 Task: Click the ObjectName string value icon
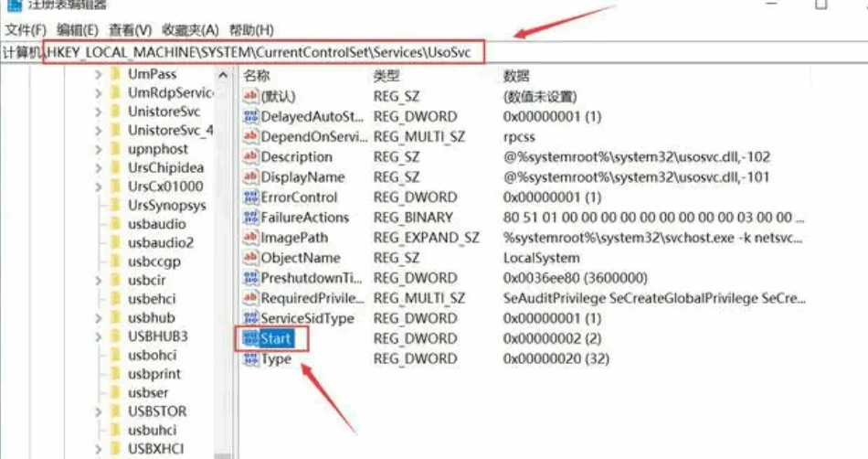click(x=250, y=258)
